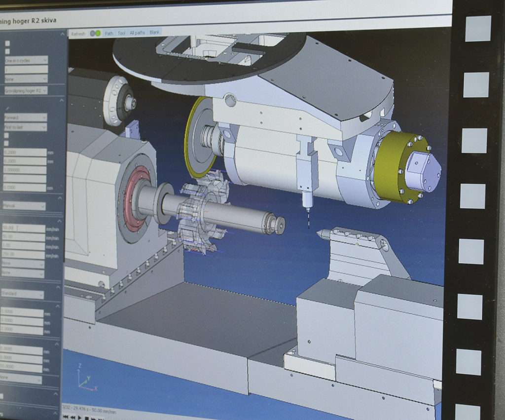Enable the All paths view
This screenshot has height=420, width=505.
coord(137,33)
